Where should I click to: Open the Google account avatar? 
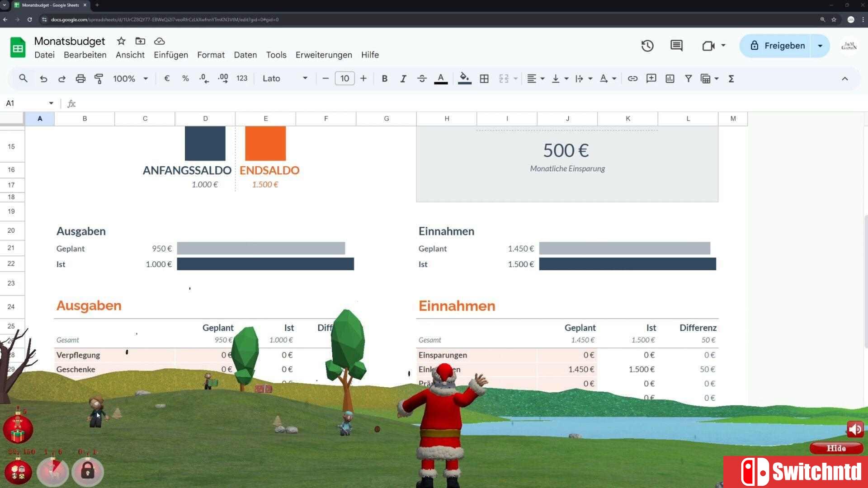coord(849,46)
